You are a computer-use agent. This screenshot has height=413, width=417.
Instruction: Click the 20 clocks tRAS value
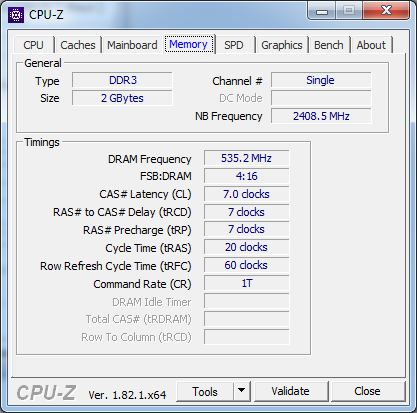(x=247, y=248)
